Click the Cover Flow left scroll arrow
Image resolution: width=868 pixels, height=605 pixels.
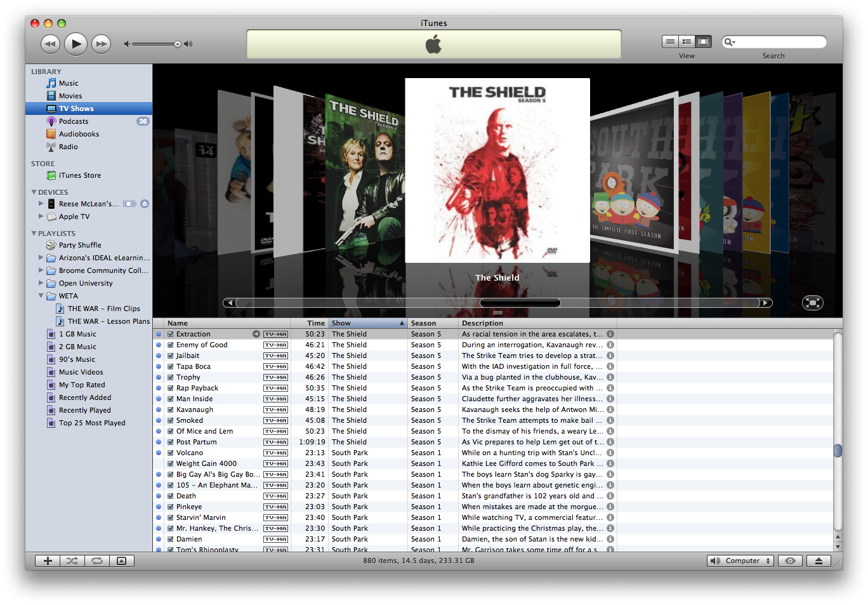229,303
